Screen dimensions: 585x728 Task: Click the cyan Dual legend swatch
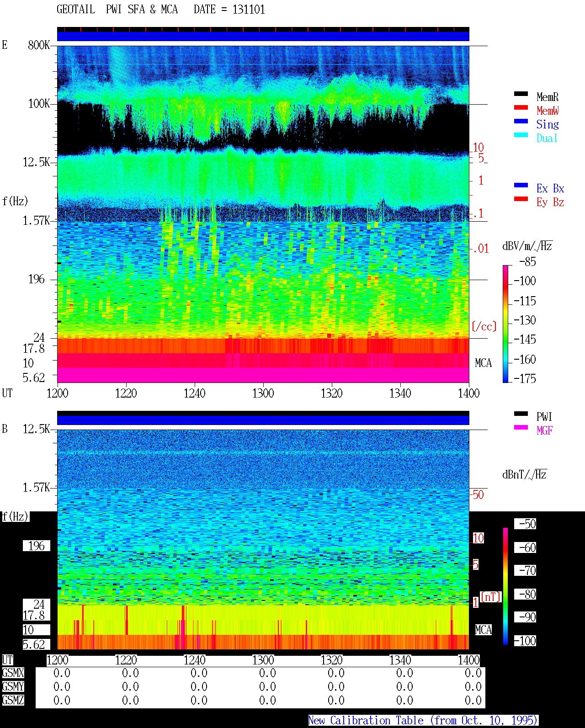521,135
